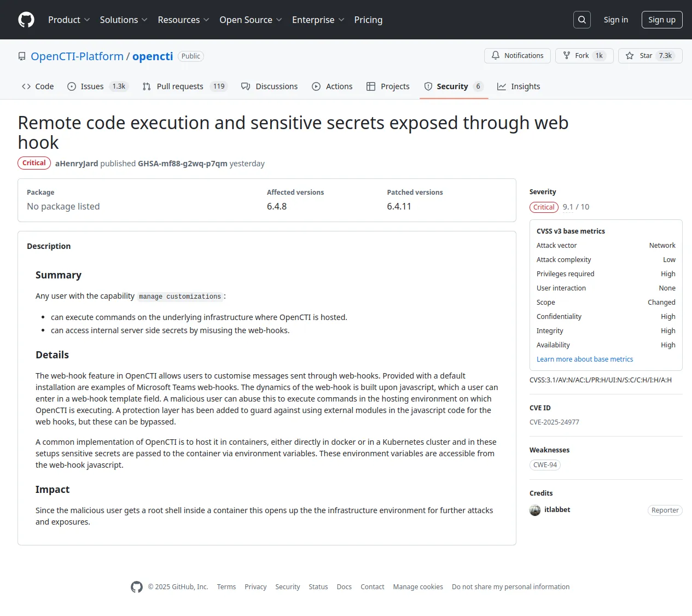The width and height of the screenshot is (692, 616).
Task: Open the Actions tab
Action: pyautogui.click(x=332, y=86)
